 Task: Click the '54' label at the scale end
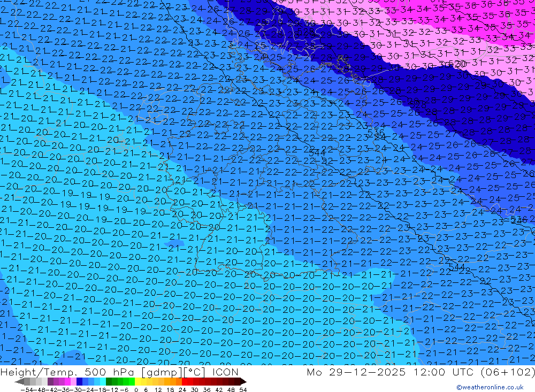243,390
